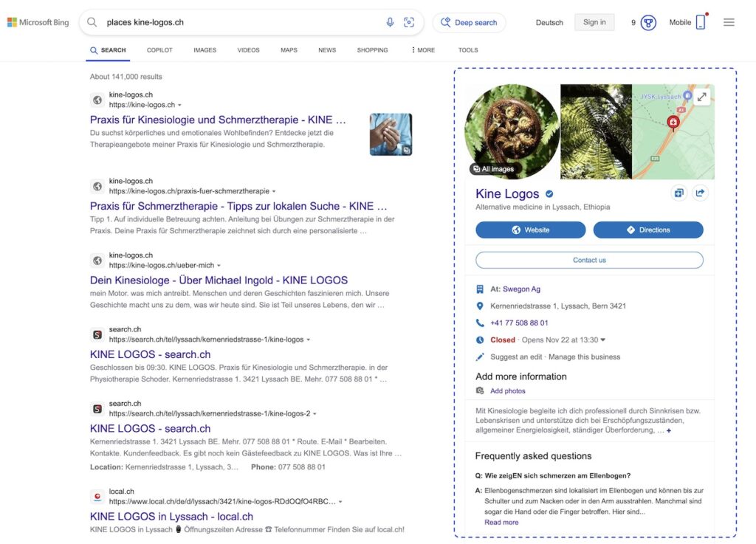The image size is (756, 544).
Task: Click Add photos link
Action: [x=508, y=390]
